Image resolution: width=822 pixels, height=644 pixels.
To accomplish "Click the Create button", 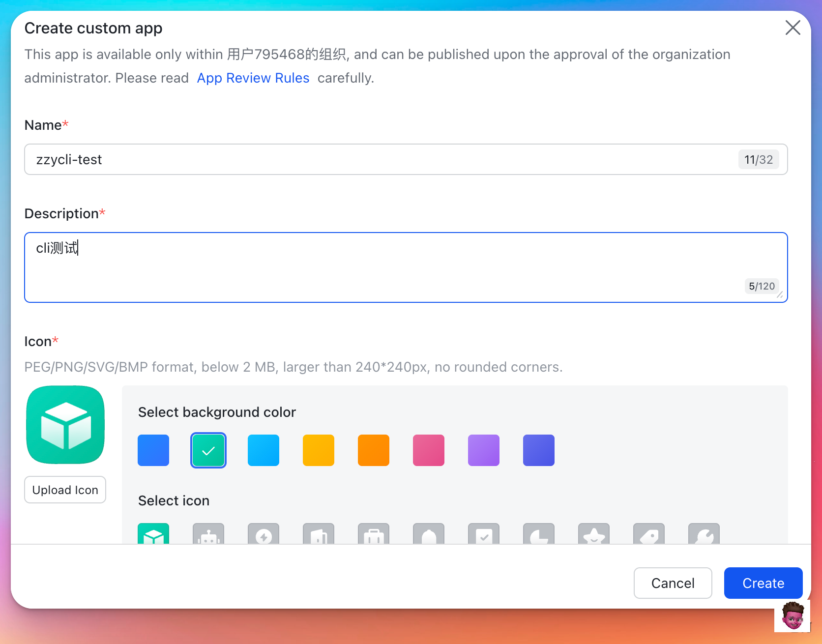I will (763, 583).
